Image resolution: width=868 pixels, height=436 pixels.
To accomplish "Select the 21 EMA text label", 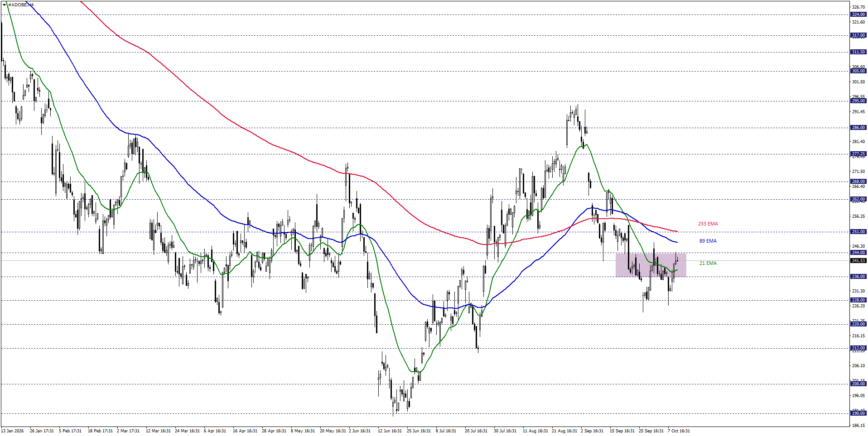I will (708, 263).
